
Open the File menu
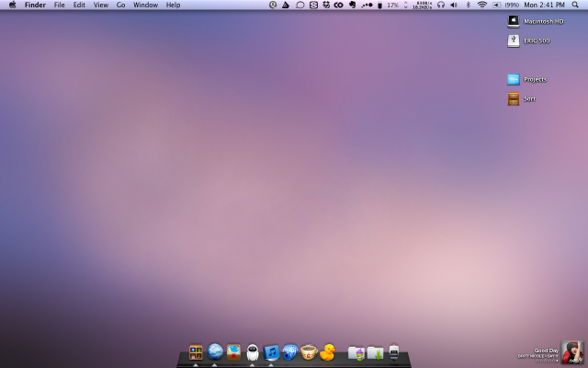pyautogui.click(x=59, y=5)
